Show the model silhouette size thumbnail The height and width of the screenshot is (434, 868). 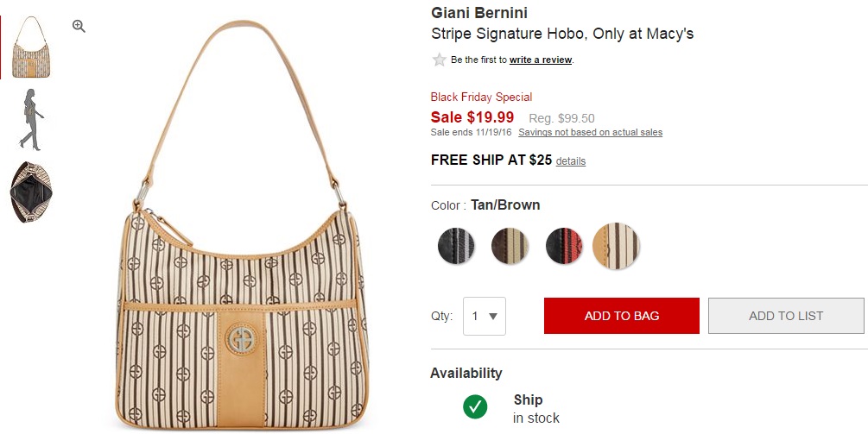point(31,119)
